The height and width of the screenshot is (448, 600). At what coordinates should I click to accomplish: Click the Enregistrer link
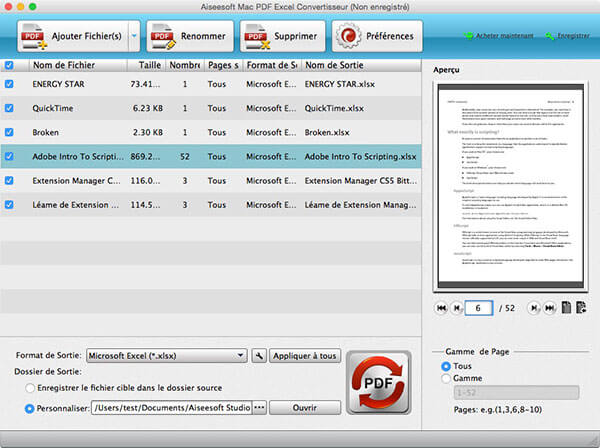pyautogui.click(x=567, y=36)
